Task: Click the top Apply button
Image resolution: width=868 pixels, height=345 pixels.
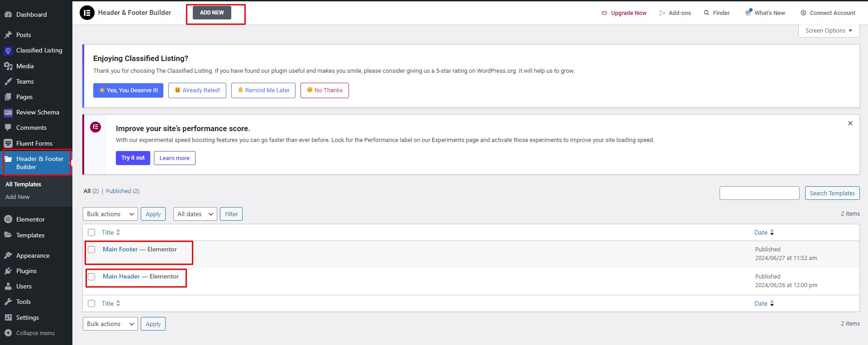Action: tap(153, 214)
